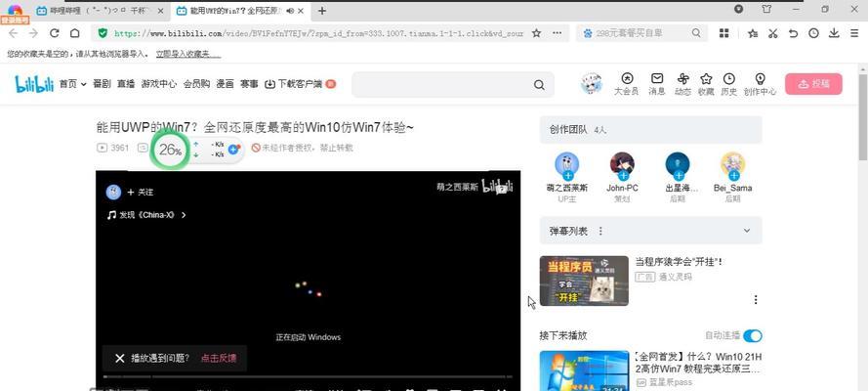Viewport: 868px width, 391px height.
Task: Open three-dot menu of 当程序员学会开挂 ad
Action: 756,300
